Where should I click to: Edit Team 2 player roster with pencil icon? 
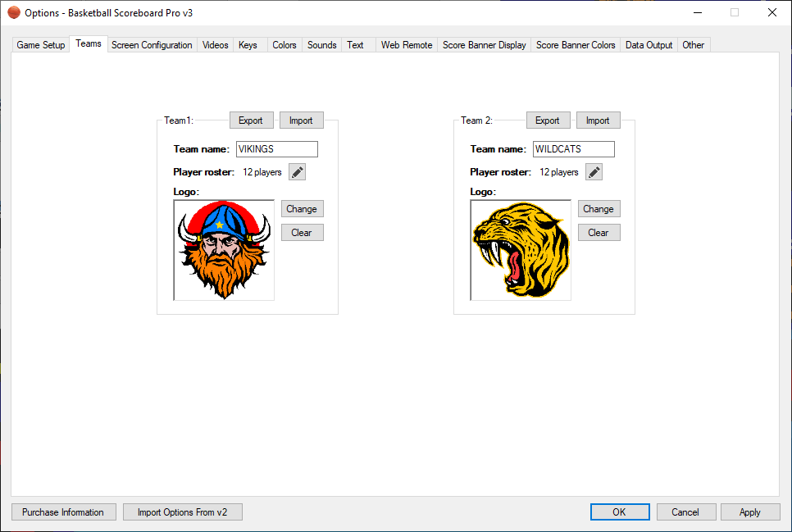coord(594,172)
